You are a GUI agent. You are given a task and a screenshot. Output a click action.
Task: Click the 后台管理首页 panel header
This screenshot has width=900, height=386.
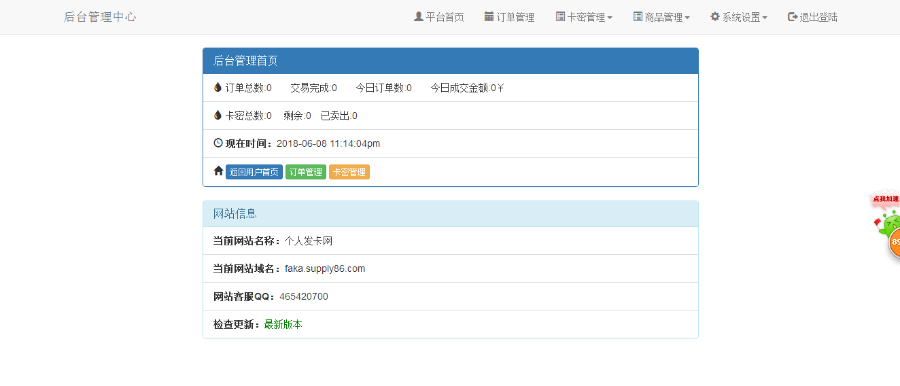tap(451, 61)
